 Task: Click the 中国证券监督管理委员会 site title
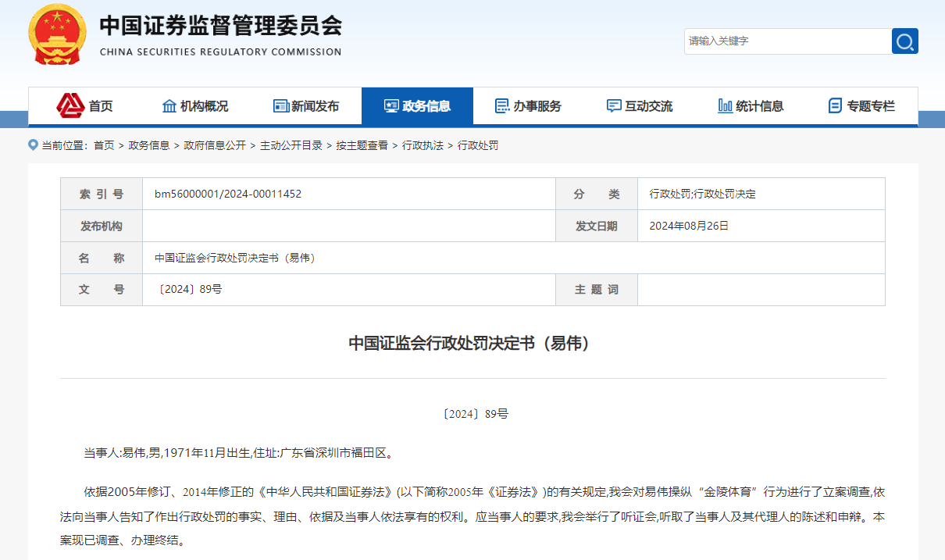tap(220, 27)
